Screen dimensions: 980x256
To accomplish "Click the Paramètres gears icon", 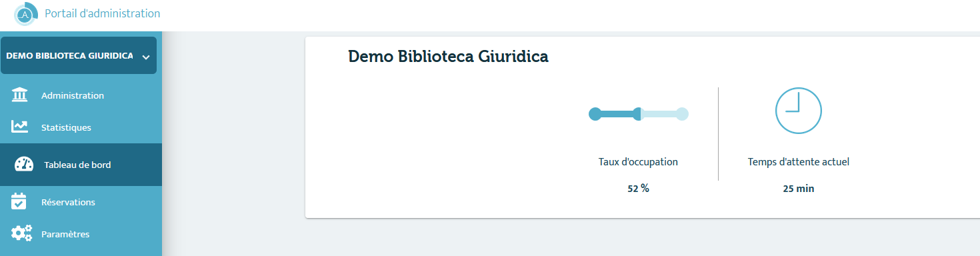I will click(21, 233).
